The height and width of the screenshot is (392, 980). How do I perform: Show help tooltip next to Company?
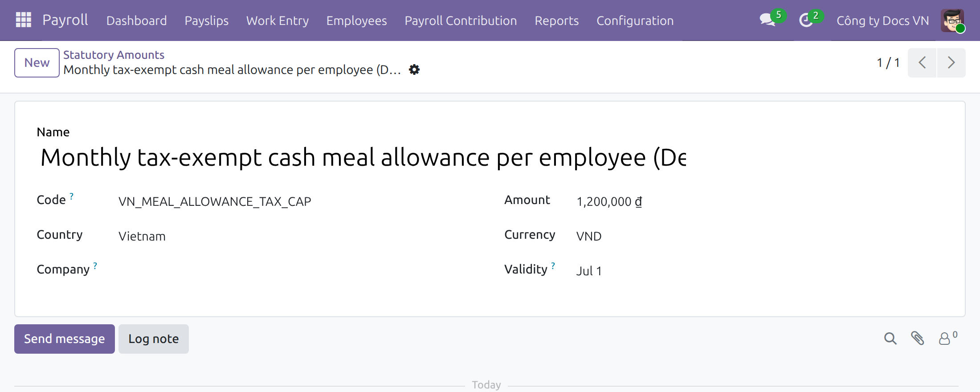[95, 266]
